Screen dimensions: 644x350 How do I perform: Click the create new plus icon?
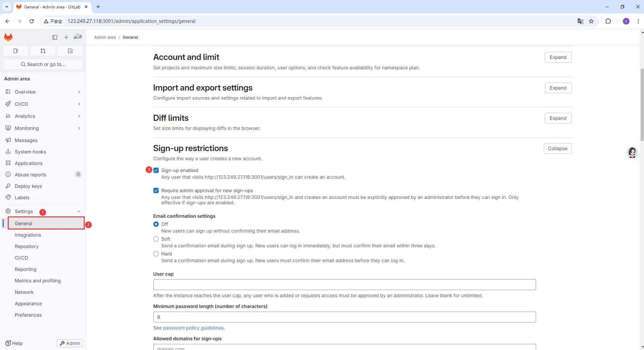66,37
